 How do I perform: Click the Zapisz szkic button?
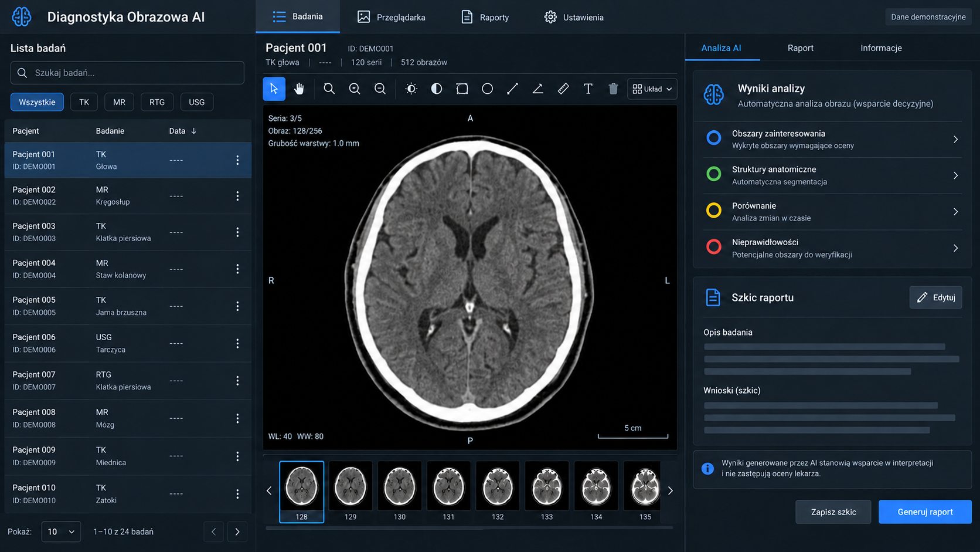coord(833,512)
